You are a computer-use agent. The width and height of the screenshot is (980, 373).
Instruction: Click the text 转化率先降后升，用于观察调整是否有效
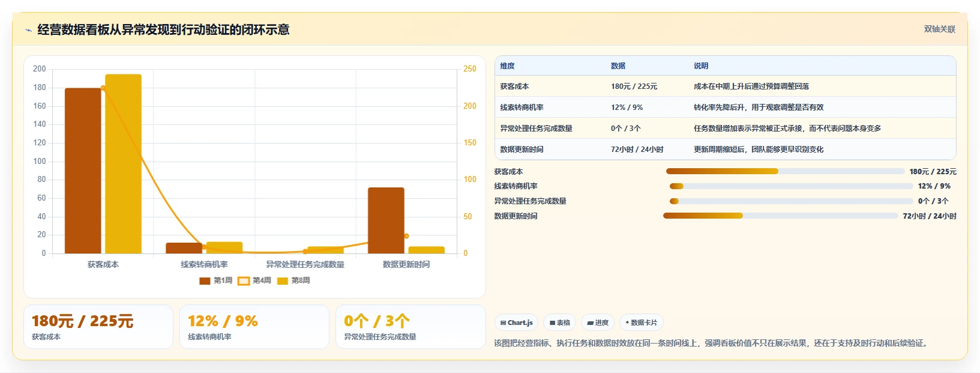(x=759, y=108)
